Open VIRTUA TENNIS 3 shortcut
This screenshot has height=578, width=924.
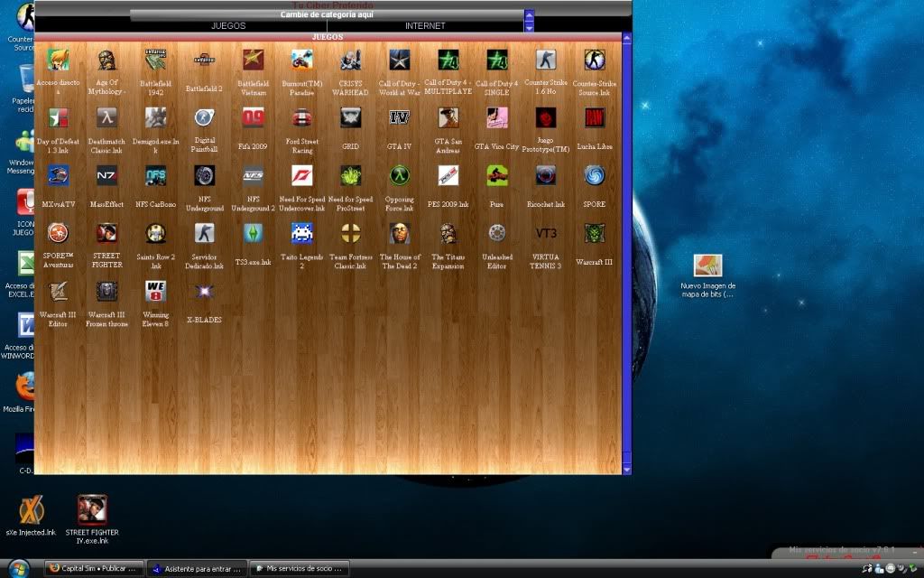546,234
